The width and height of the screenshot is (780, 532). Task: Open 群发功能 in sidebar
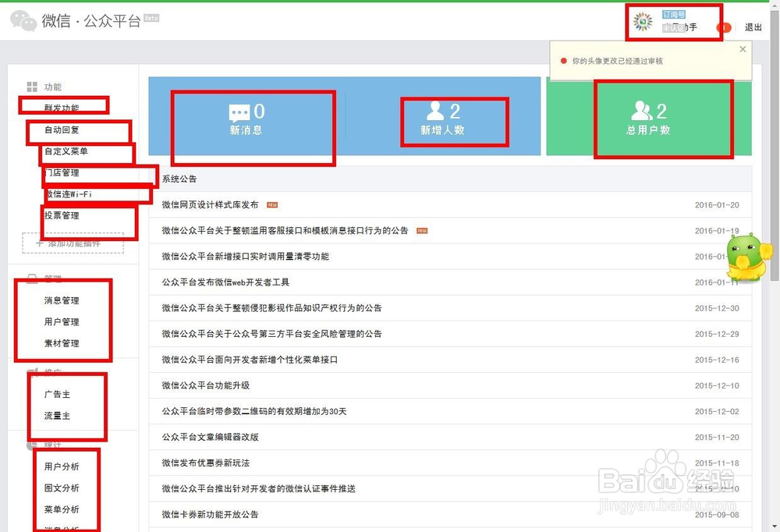tap(62, 108)
